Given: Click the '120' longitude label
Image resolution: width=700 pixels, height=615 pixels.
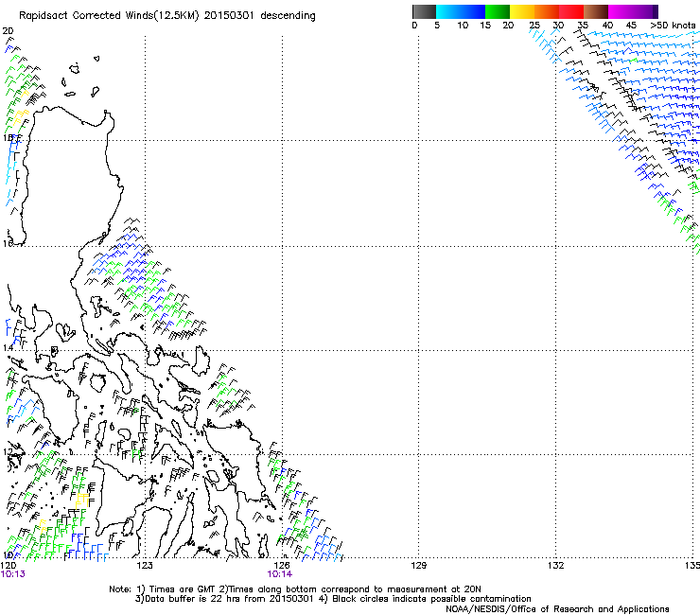Looking at the screenshot, I should 9,566.
